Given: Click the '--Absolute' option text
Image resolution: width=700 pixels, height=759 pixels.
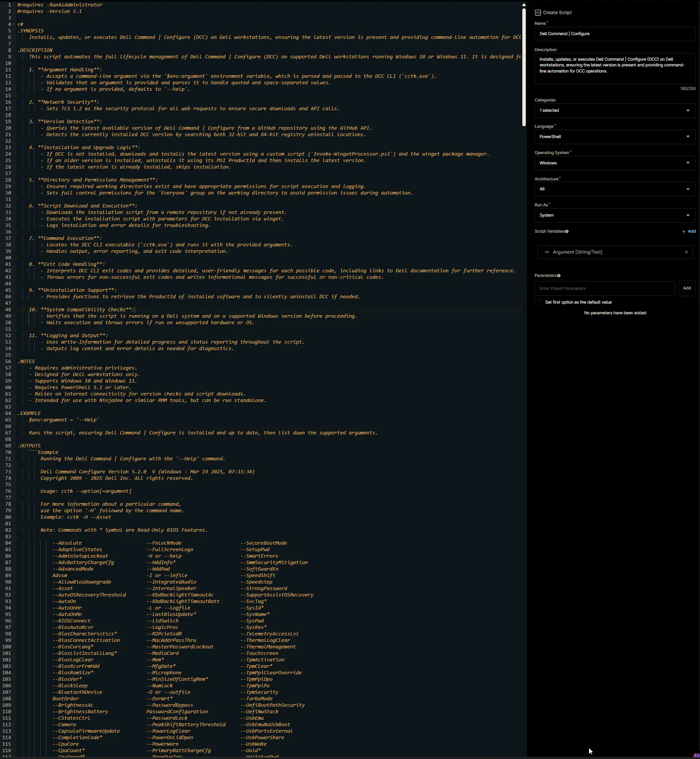Looking at the screenshot, I should point(67,543).
